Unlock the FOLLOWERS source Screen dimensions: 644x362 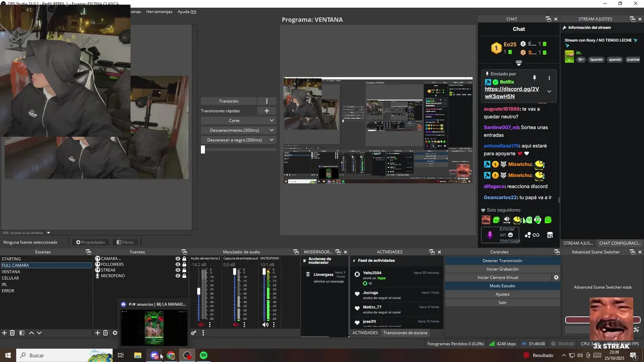click(184, 264)
